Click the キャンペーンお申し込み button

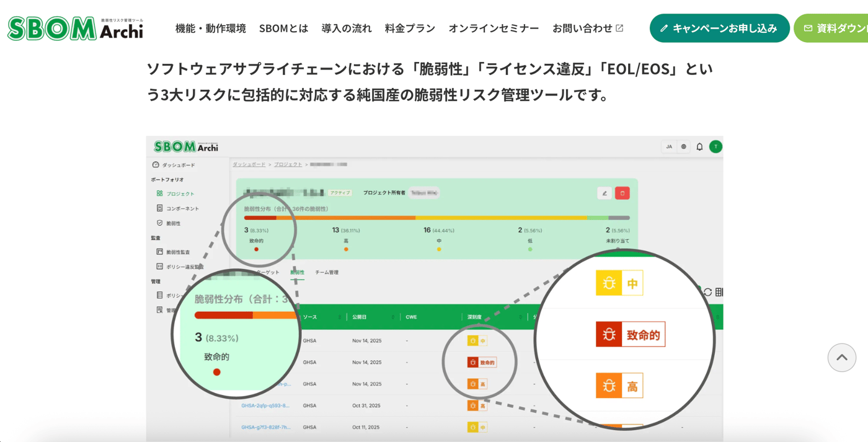pos(719,28)
